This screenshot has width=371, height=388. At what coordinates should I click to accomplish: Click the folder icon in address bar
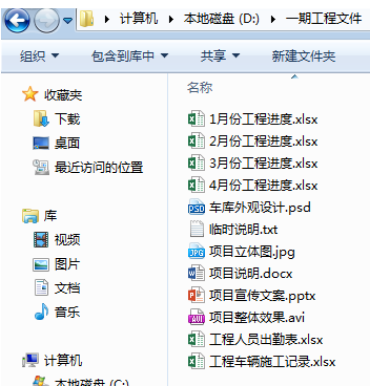[87, 18]
